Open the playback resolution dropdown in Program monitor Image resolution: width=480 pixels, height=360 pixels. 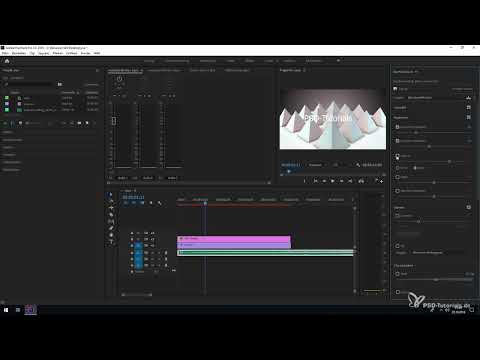click(337, 165)
